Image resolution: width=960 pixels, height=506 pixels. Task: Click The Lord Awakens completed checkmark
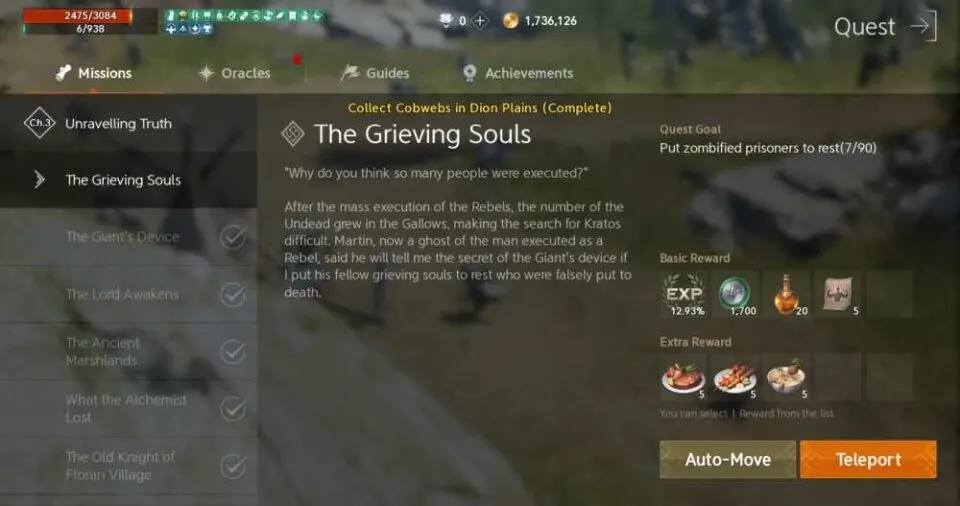point(233,294)
